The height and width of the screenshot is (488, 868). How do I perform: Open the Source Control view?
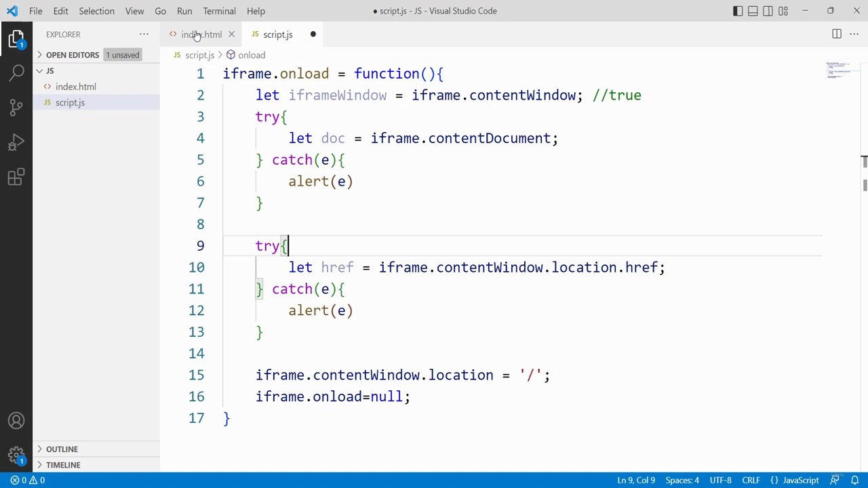coord(16,107)
